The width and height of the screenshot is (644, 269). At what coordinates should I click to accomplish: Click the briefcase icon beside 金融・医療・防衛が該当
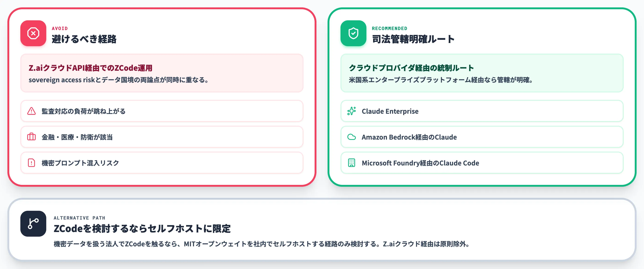pyautogui.click(x=31, y=137)
